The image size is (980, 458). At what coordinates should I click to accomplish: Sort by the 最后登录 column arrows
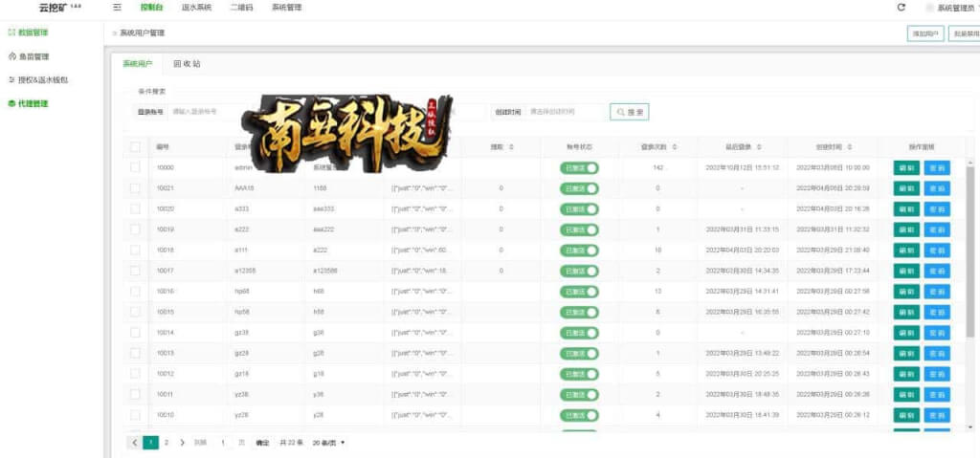tap(759, 147)
